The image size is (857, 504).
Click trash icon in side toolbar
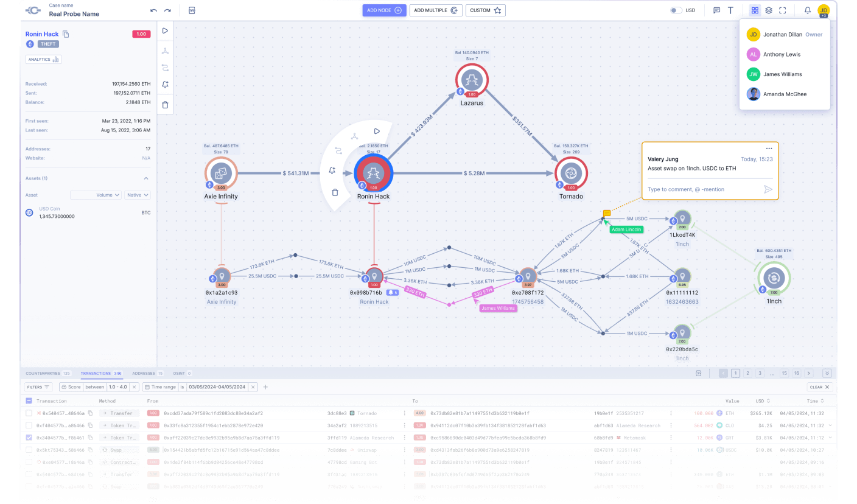click(x=165, y=105)
